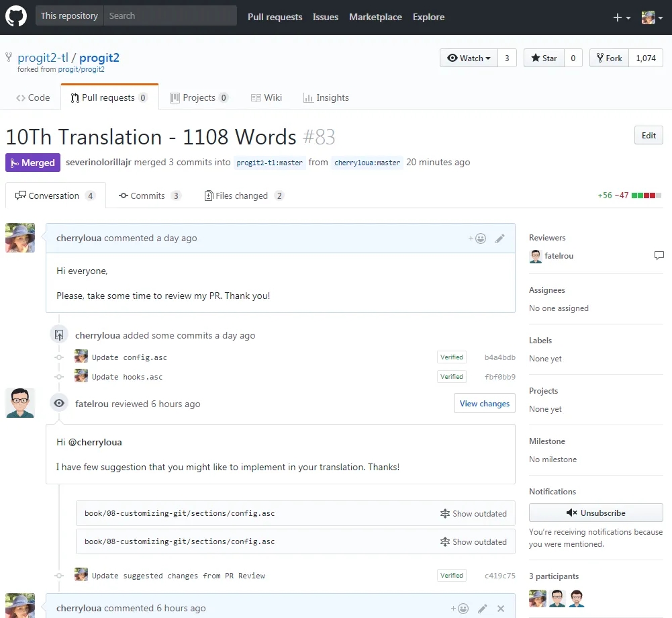Click cherryloua author name on first comment

[x=79, y=238]
